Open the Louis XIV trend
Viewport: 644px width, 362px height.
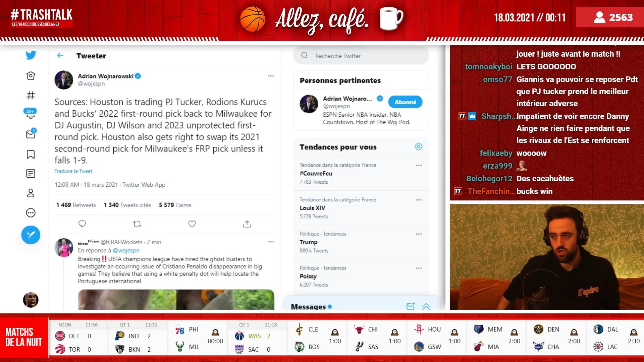[x=361, y=208]
